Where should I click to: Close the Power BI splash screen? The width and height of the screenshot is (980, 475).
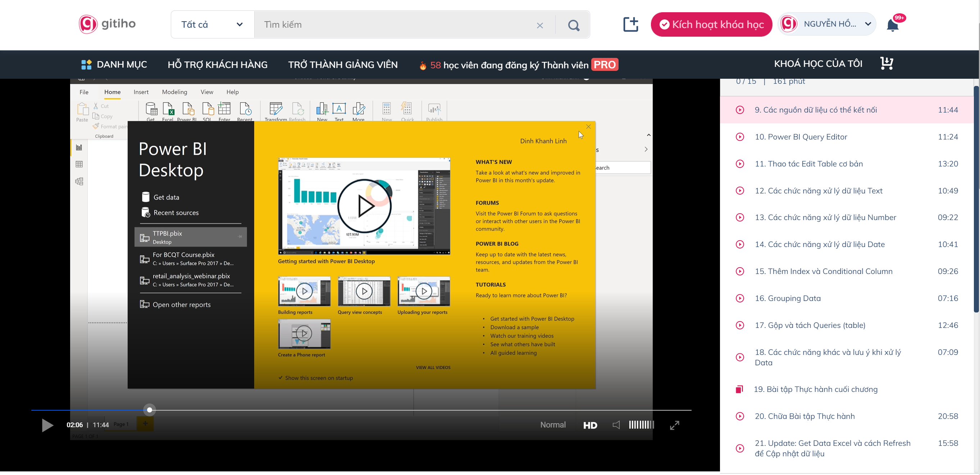click(588, 127)
